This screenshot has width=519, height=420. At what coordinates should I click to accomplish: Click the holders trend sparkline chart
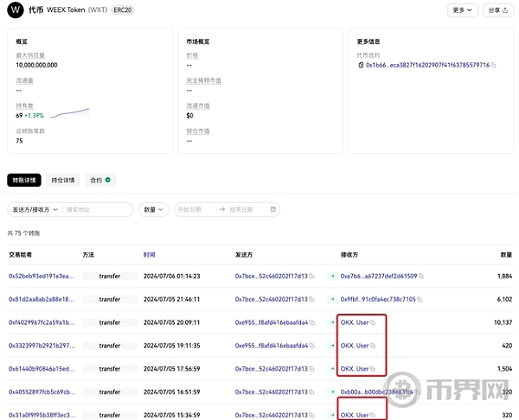(69, 113)
